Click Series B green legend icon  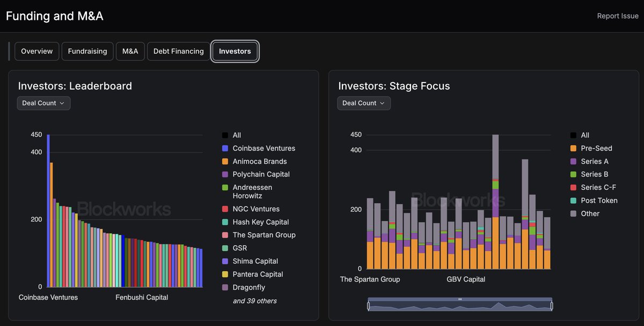[574, 174]
